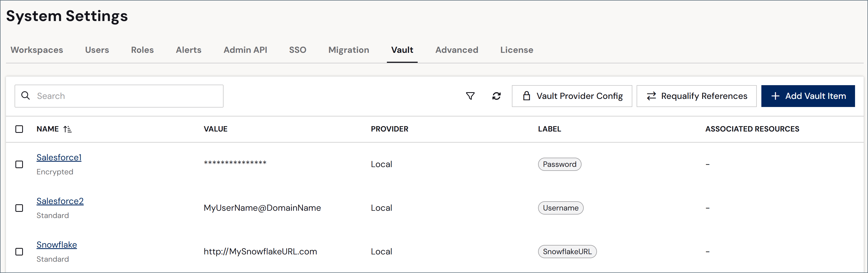
Task: Click the http://MySnowflakeURL.com value
Action: (x=260, y=252)
